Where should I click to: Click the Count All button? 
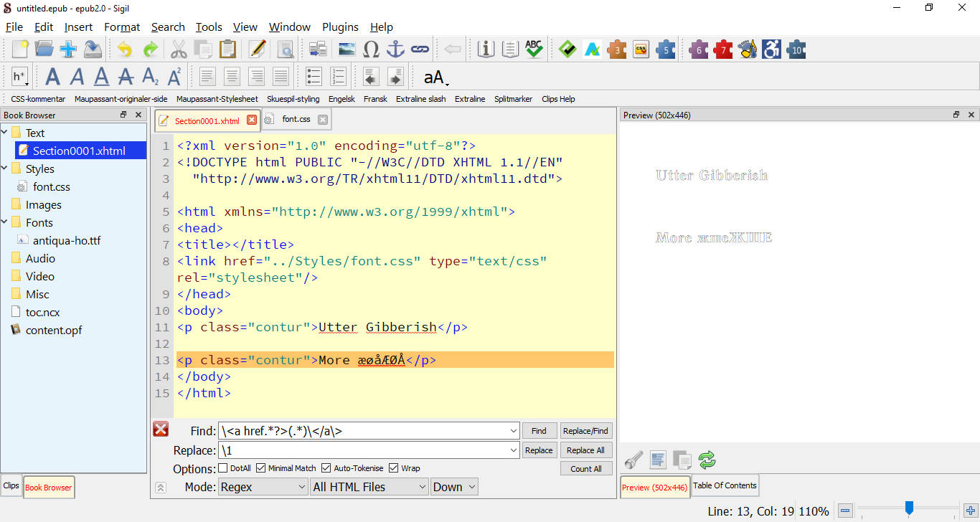coord(585,469)
